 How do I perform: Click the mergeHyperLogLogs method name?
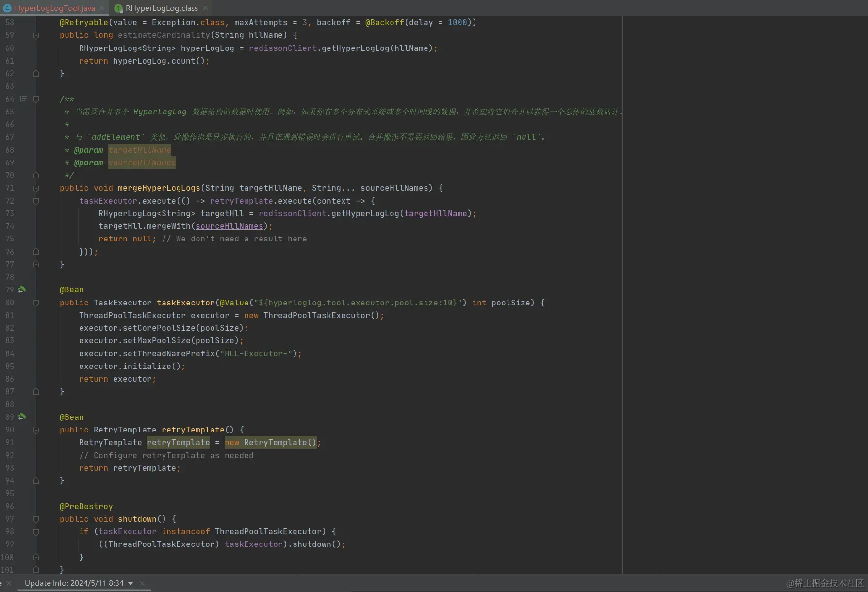click(159, 188)
